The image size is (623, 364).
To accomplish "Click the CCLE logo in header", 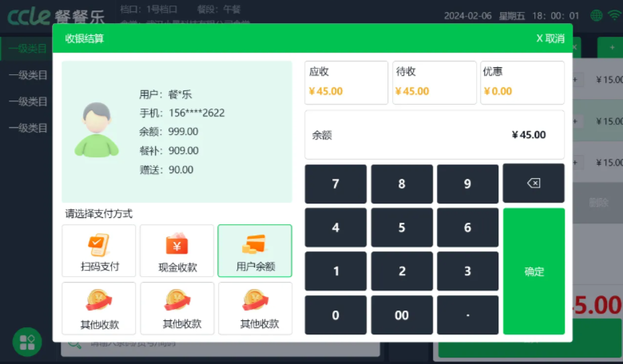I will coord(29,15).
